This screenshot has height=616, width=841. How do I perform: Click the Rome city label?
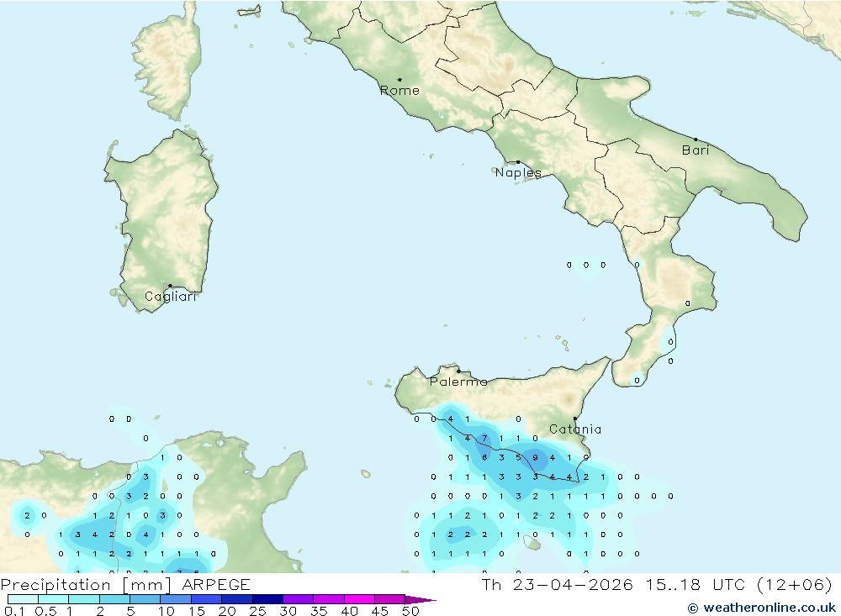pos(399,91)
